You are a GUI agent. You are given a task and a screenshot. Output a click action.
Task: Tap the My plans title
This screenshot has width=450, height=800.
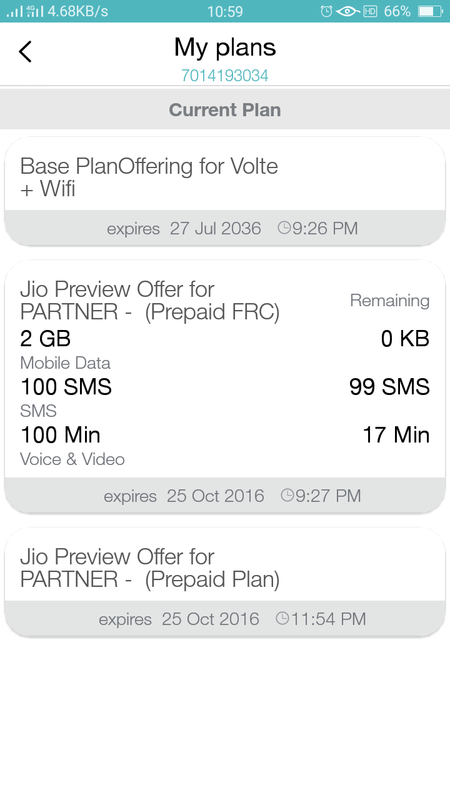point(225,47)
